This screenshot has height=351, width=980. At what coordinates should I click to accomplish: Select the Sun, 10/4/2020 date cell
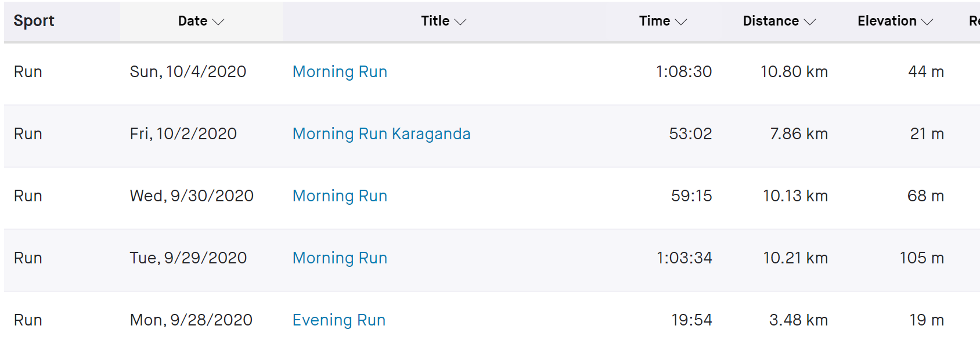pos(188,72)
